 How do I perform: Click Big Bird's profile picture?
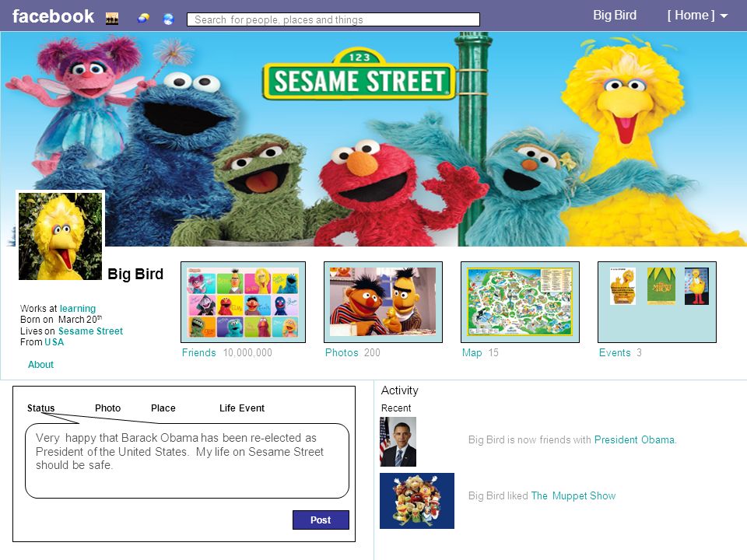point(60,236)
